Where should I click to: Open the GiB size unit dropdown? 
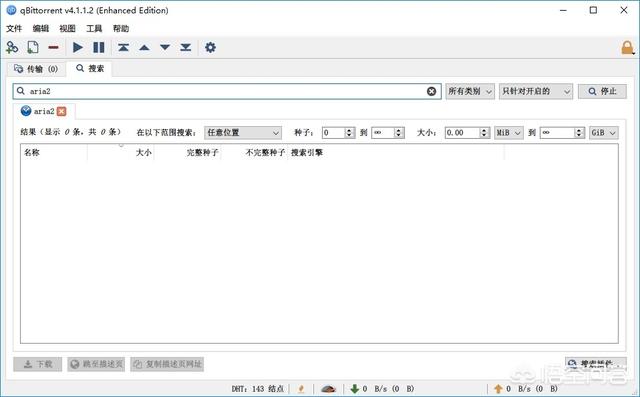(603, 133)
